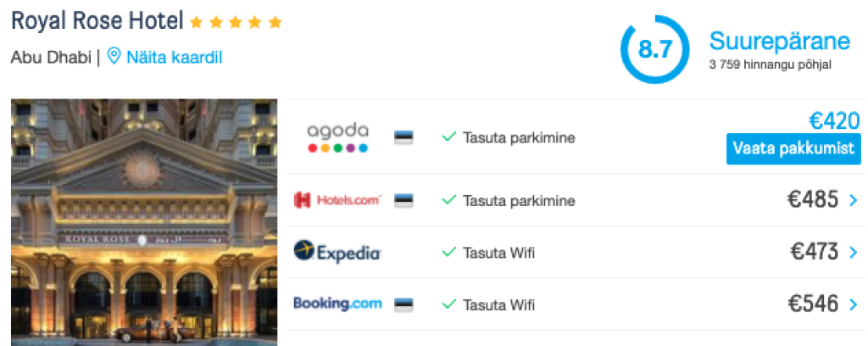Click Tasuta Wifi on Expedia row
Screen dimensions: 868x346
click(498, 253)
